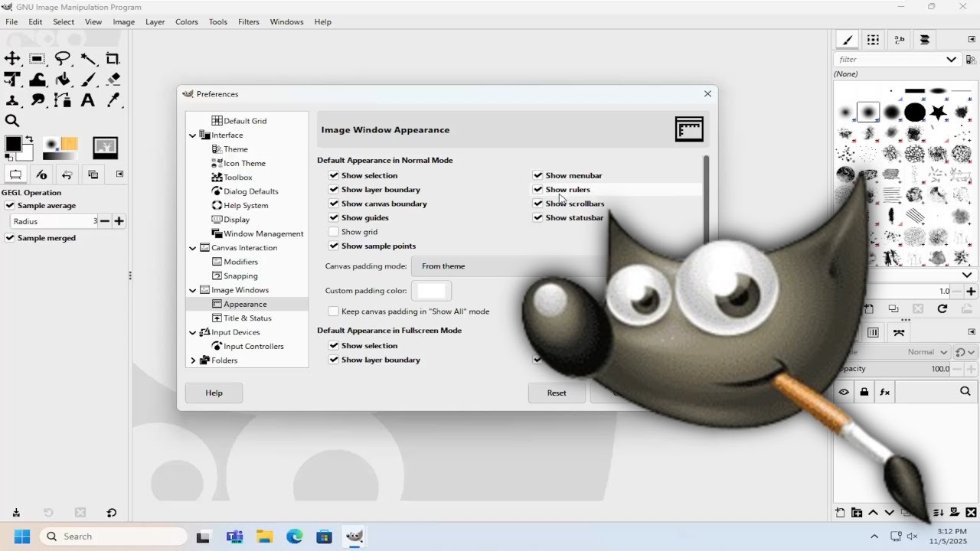Image resolution: width=980 pixels, height=551 pixels.
Task: Disable Show guides option
Action: coord(334,217)
